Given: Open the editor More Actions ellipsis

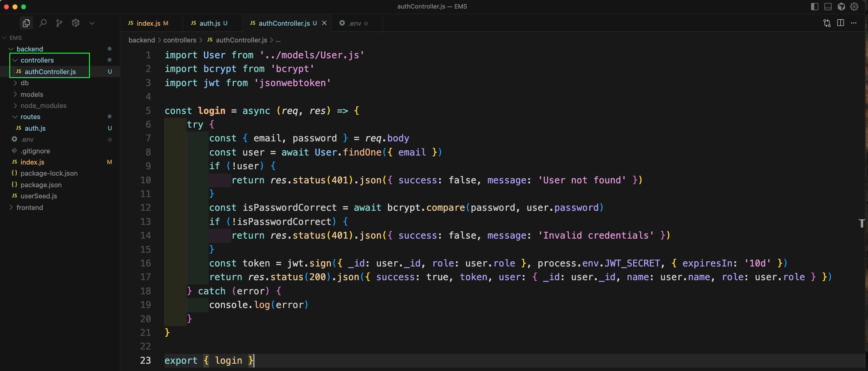Looking at the screenshot, I should pyautogui.click(x=854, y=23).
